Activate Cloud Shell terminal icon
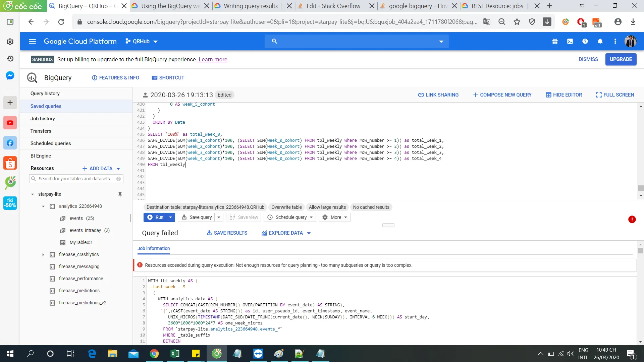This screenshot has width=644, height=362. 570,41
